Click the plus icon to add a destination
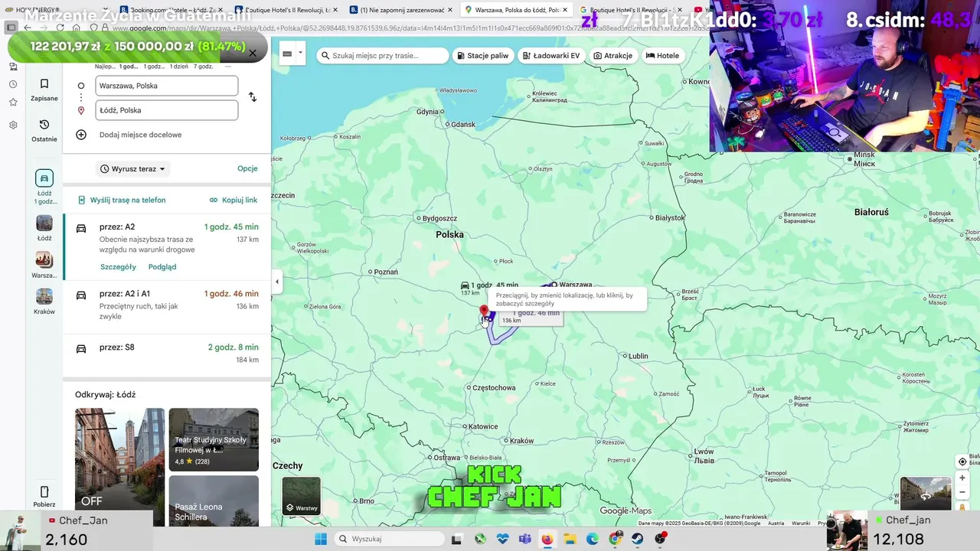Viewport: 980px width, 551px height. click(81, 135)
